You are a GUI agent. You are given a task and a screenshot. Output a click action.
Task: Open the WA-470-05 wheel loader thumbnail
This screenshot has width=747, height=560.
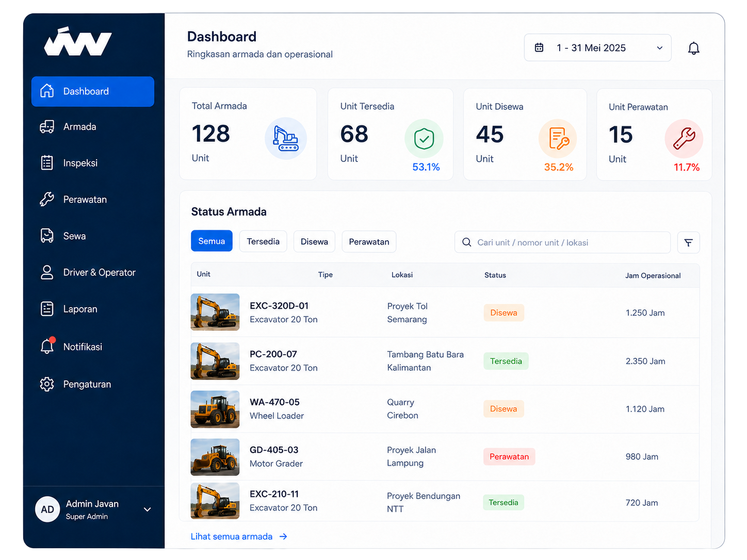(215, 409)
